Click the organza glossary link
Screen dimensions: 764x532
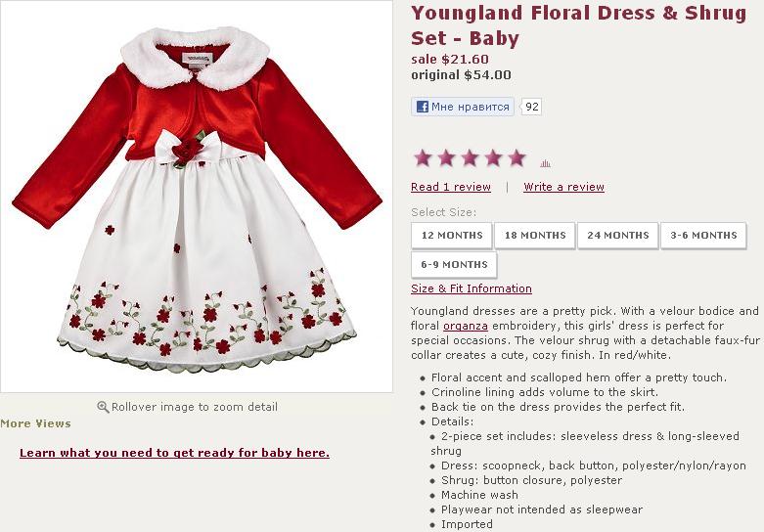click(x=466, y=326)
